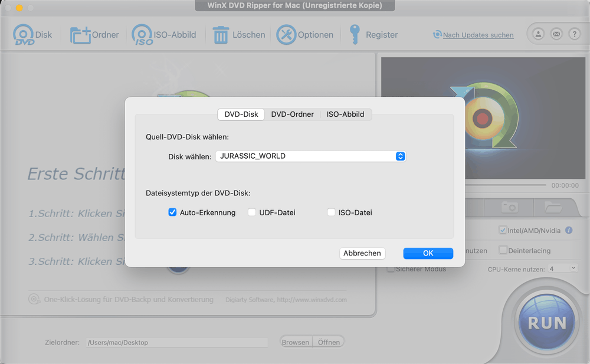Click the Register key icon
Viewport: 590px width, 364px height.
355,35
